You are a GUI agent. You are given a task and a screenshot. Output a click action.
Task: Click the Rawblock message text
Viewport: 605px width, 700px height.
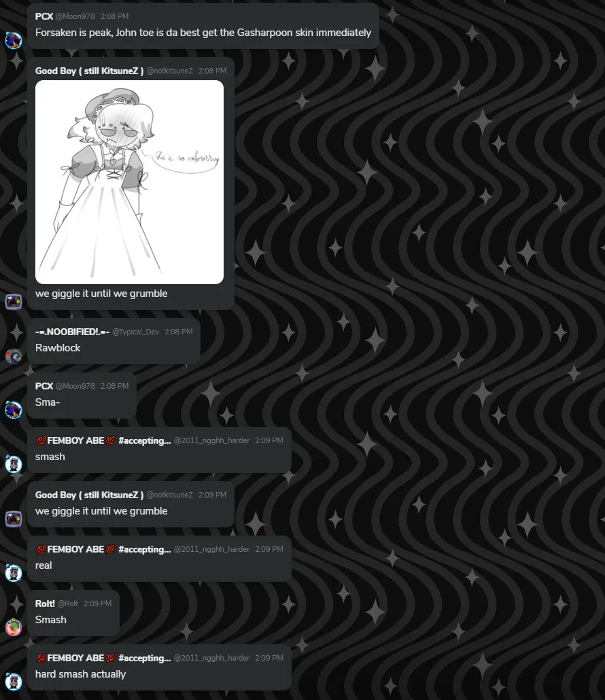click(x=58, y=348)
